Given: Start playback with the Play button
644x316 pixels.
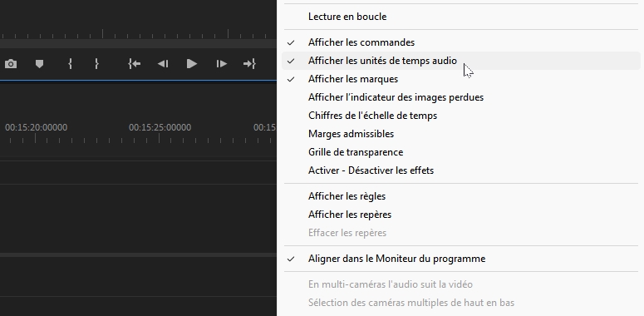Looking at the screenshot, I should point(191,64).
